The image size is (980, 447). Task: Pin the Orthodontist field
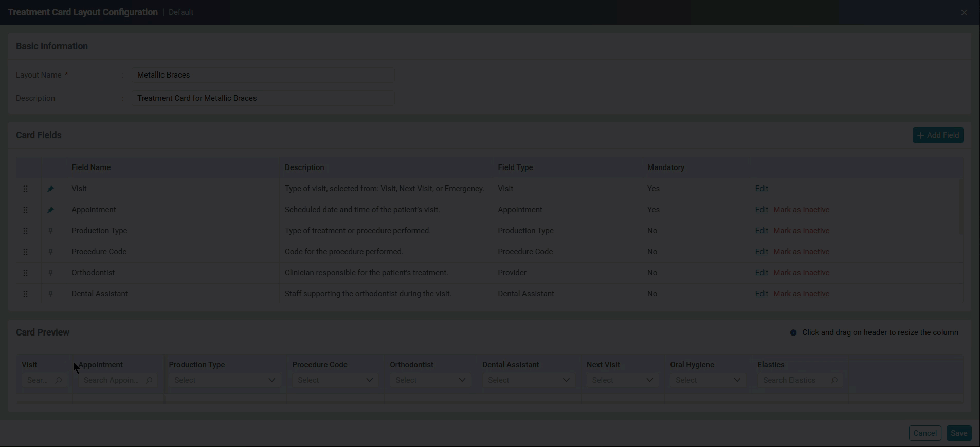click(x=50, y=273)
